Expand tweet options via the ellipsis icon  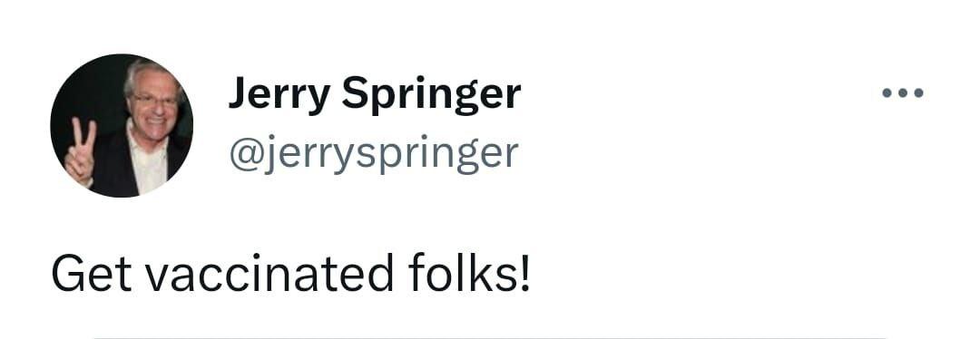tap(903, 93)
